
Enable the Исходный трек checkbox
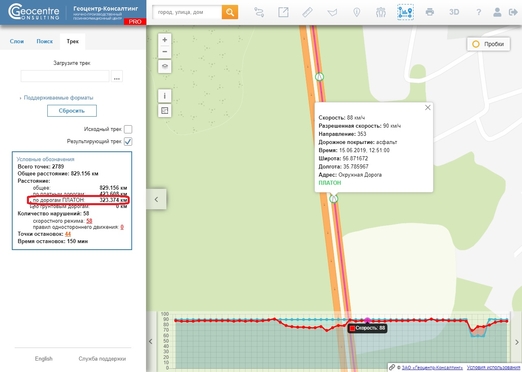coord(128,129)
